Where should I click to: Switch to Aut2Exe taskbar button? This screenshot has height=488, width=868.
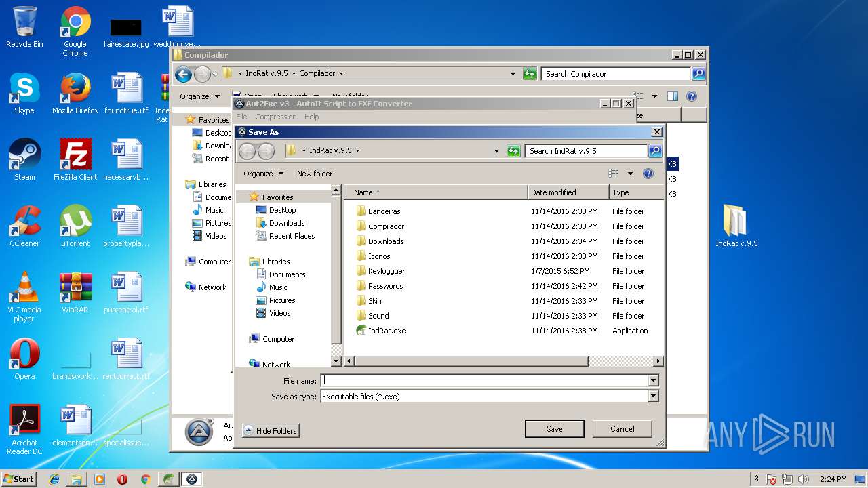click(x=192, y=479)
